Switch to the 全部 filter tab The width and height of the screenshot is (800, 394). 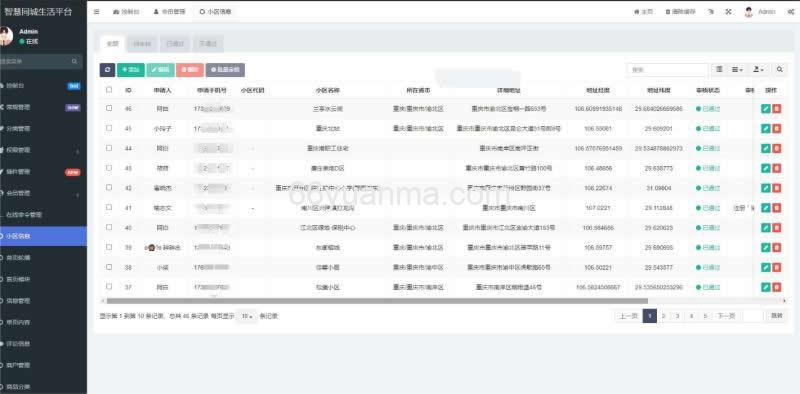pos(112,44)
